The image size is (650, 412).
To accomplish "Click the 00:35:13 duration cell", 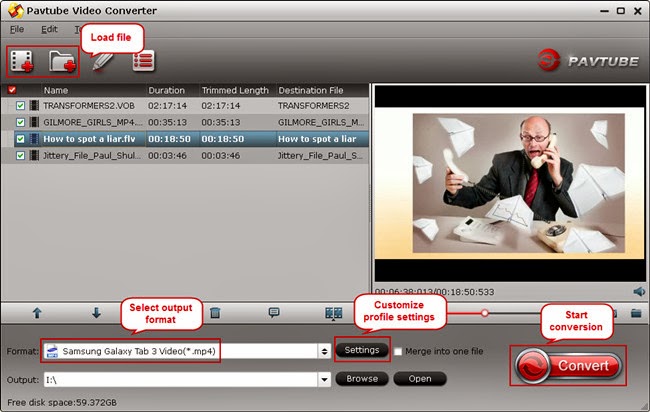I will [167, 122].
